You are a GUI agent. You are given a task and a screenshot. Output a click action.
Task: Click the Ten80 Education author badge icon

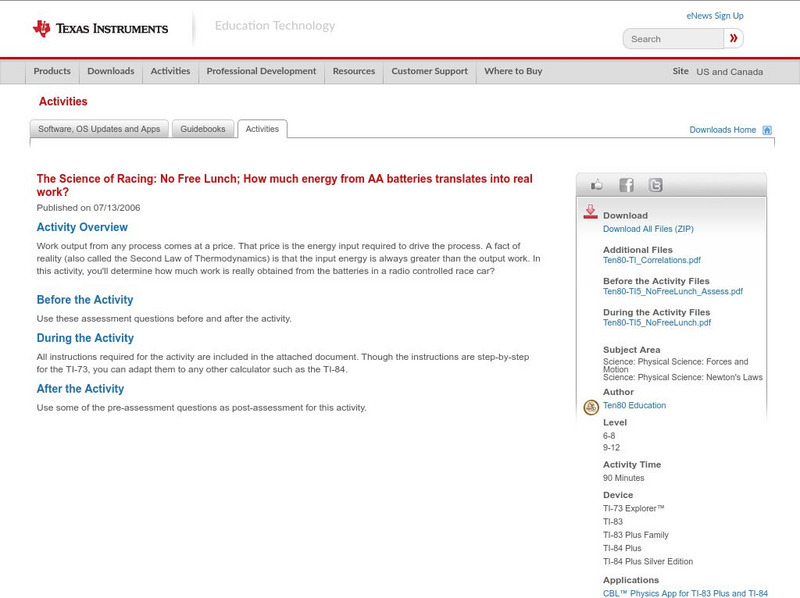tap(591, 407)
